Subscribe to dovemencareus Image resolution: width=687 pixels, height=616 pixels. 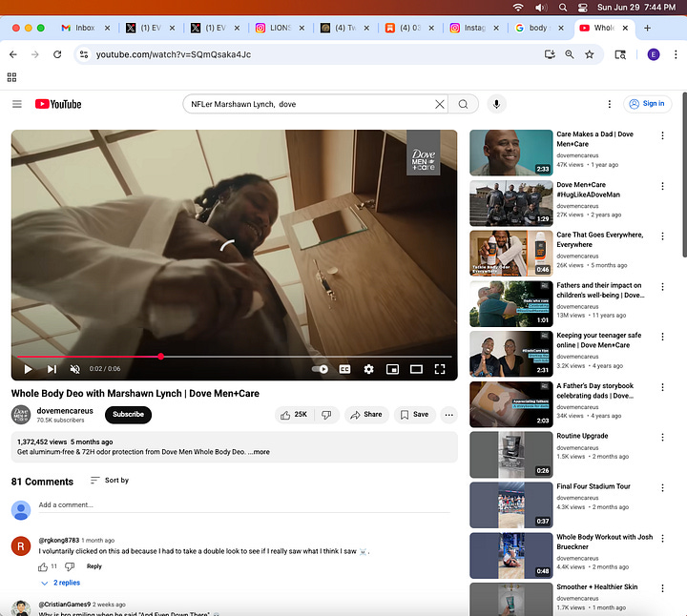tap(129, 415)
